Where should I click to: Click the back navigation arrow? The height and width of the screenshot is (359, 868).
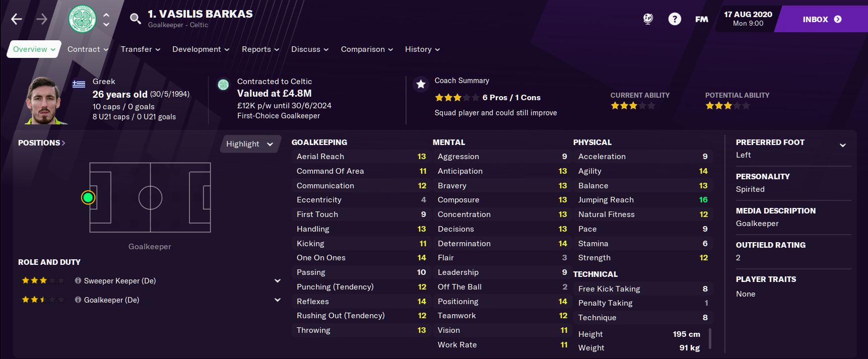[x=17, y=19]
